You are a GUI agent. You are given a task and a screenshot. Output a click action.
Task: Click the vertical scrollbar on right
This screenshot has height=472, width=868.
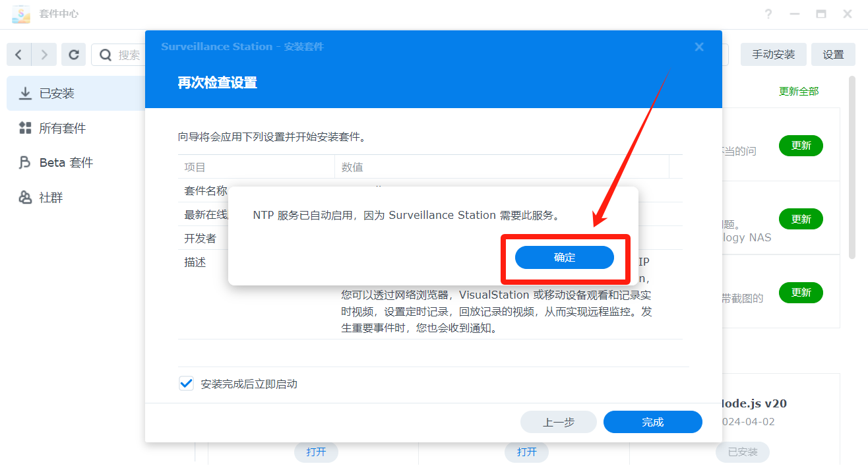(853, 198)
